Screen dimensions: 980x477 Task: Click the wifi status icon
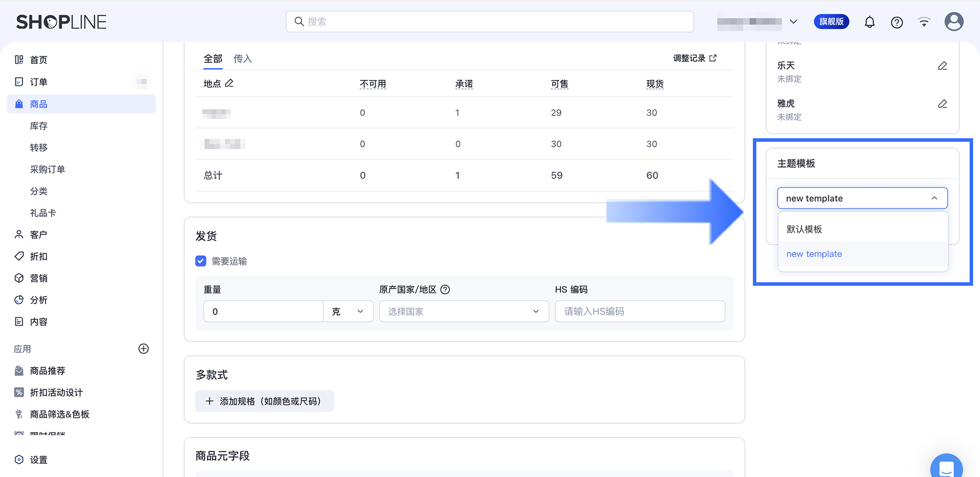(924, 22)
